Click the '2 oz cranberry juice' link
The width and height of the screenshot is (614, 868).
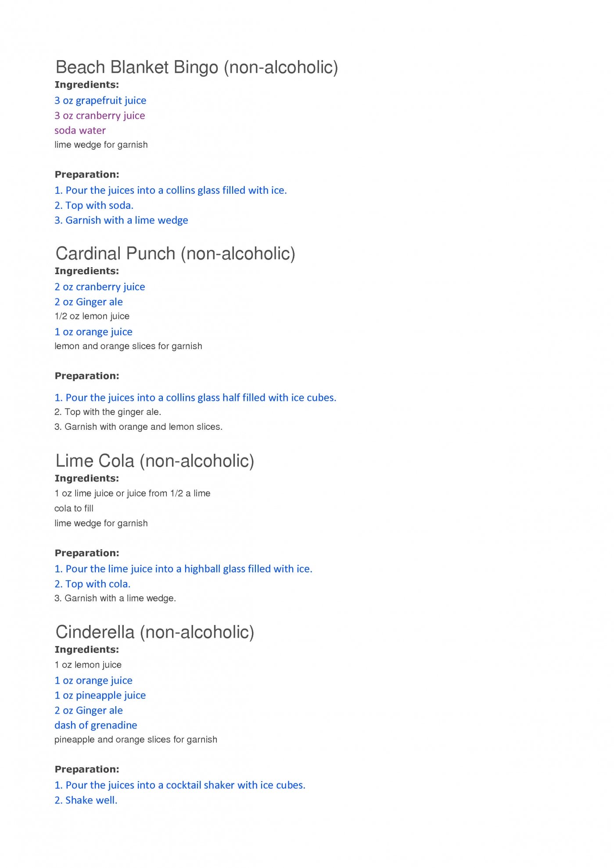[x=100, y=287]
